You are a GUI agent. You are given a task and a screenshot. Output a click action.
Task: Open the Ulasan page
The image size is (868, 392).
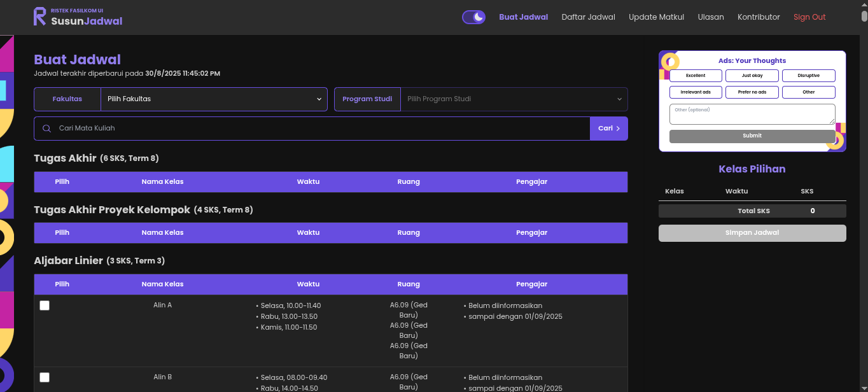tap(711, 17)
